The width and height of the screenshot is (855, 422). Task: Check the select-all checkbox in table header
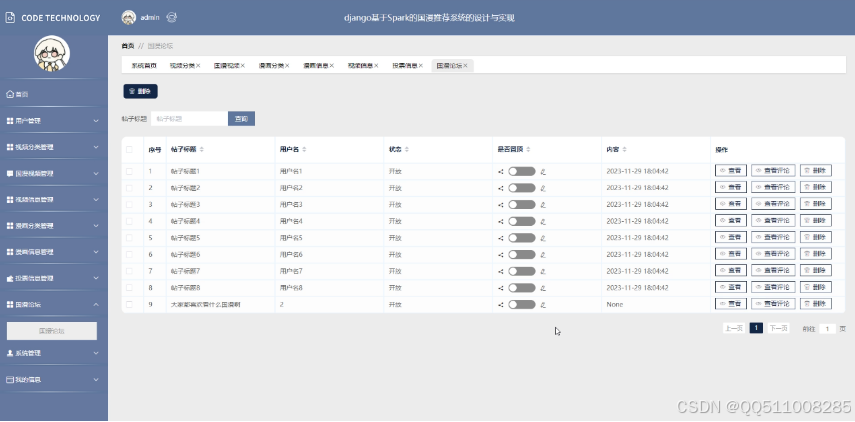tap(129, 149)
